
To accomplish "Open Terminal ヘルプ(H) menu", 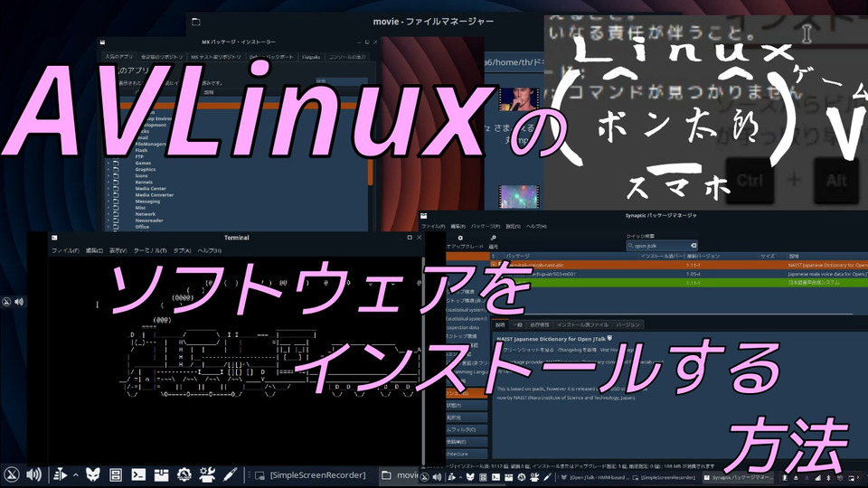I will click(x=210, y=250).
